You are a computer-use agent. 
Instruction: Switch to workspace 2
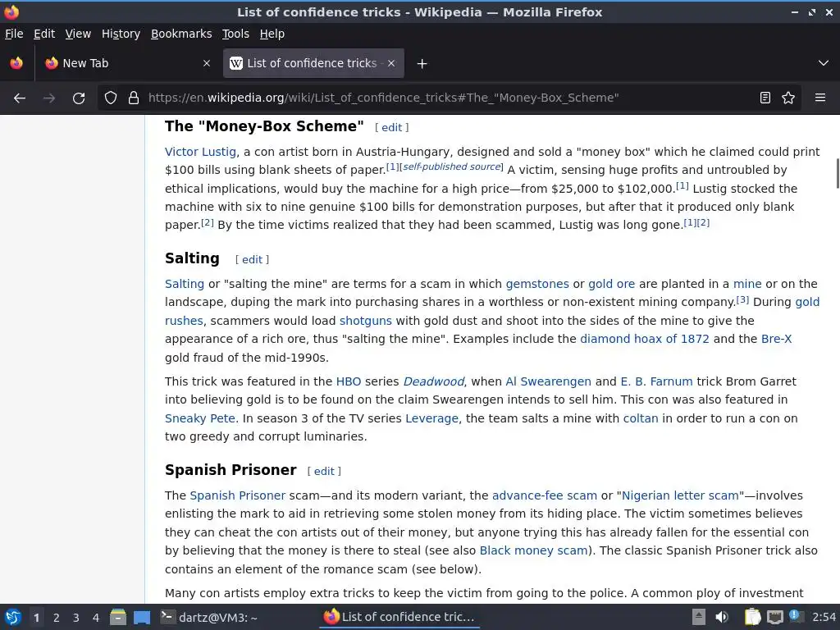pyautogui.click(x=57, y=618)
